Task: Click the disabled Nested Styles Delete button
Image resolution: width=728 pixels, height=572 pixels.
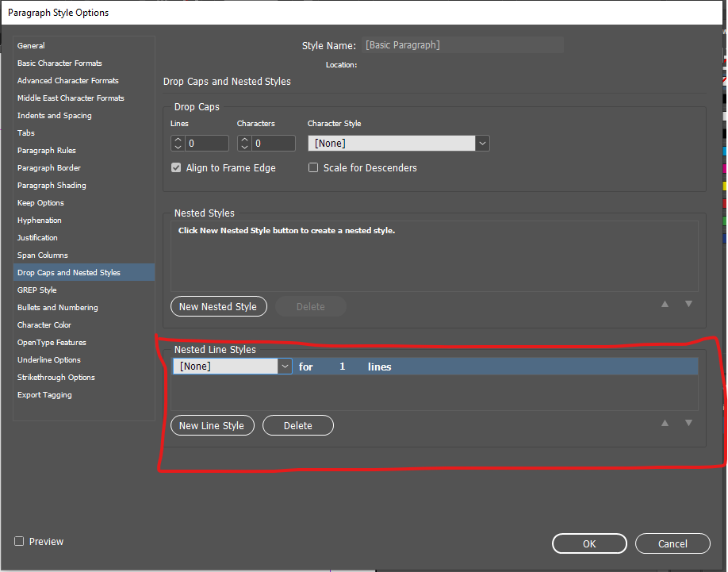Action: pos(311,306)
